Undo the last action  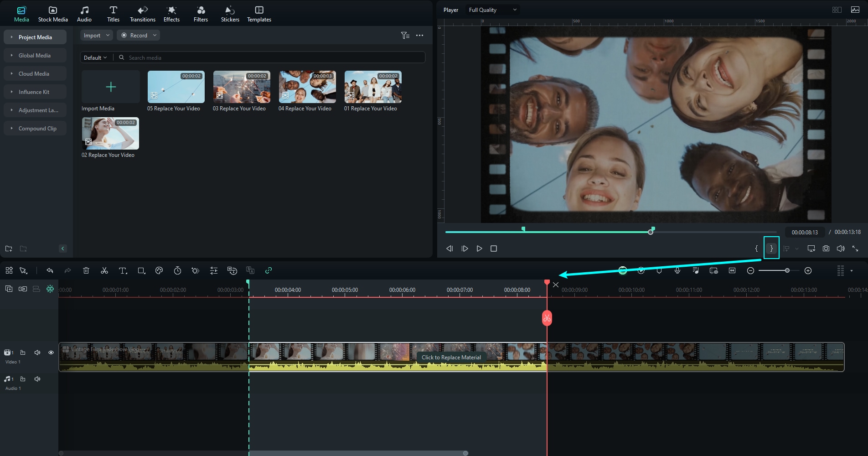[x=50, y=270]
